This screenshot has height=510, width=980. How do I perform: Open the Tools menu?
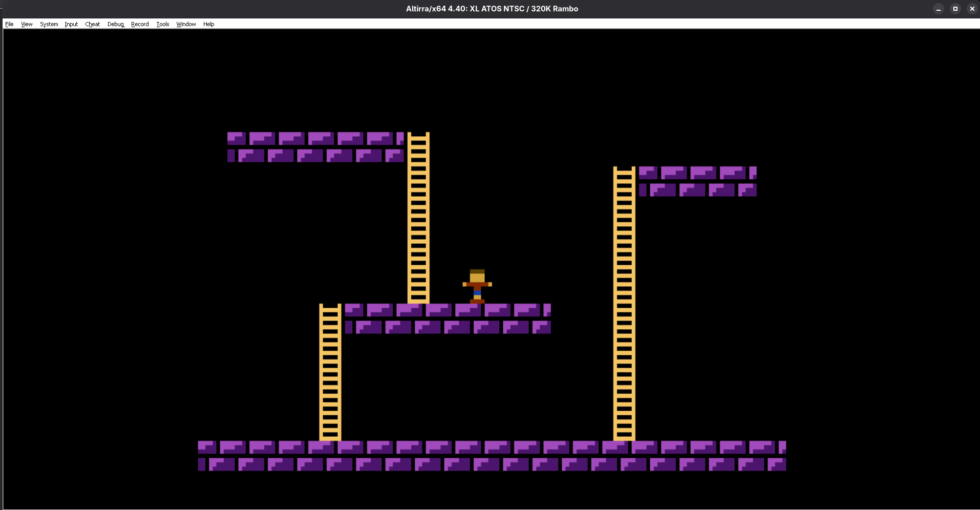[163, 24]
